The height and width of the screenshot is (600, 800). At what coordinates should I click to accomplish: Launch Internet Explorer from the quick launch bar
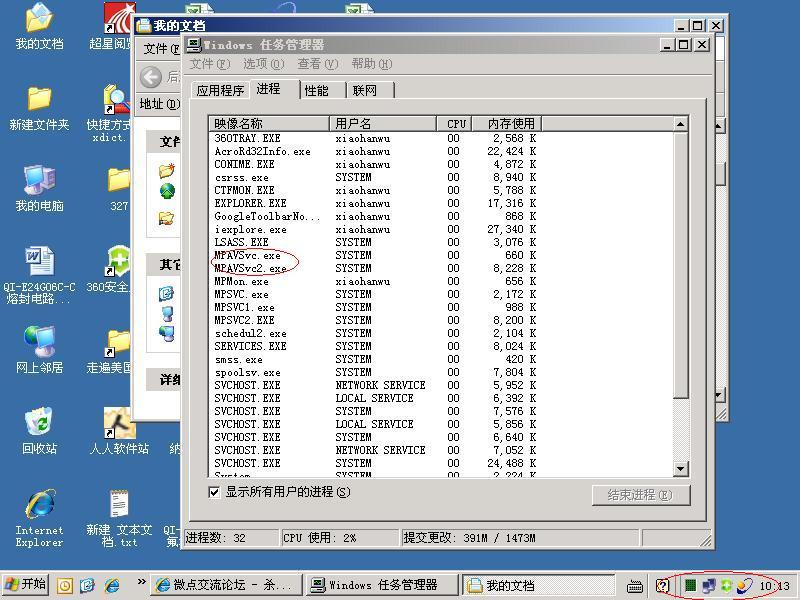[x=112, y=585]
